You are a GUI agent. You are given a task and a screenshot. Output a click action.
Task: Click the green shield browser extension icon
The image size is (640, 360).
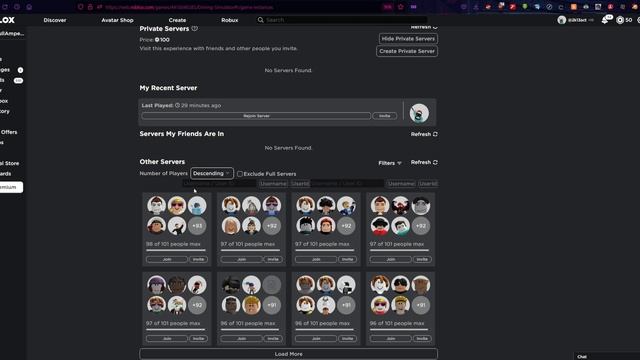point(525,7)
